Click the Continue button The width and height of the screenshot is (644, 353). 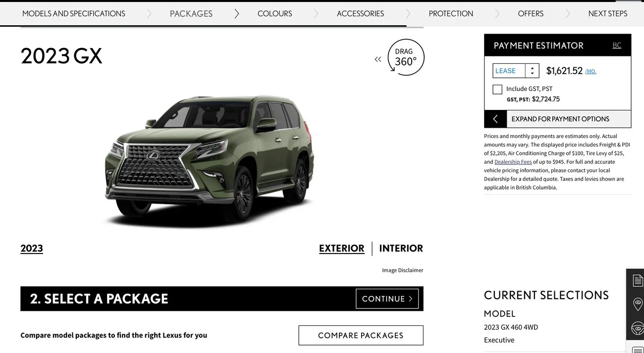[x=387, y=299]
